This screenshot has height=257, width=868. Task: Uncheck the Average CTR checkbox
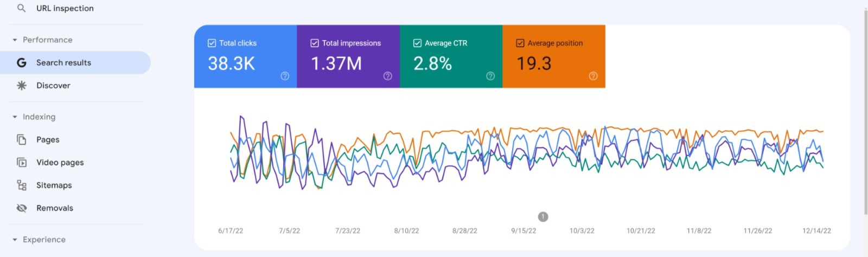pos(417,43)
